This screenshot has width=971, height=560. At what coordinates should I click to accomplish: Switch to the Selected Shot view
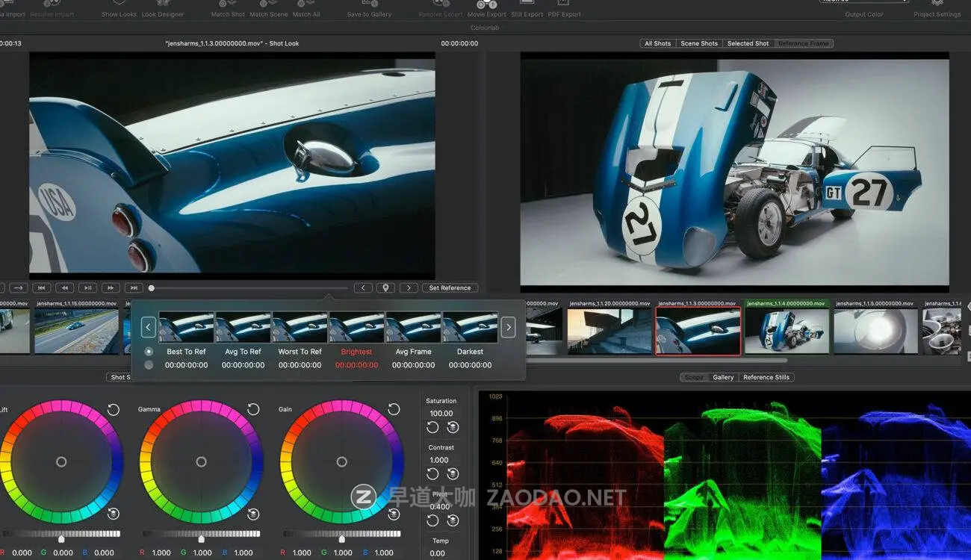[748, 43]
